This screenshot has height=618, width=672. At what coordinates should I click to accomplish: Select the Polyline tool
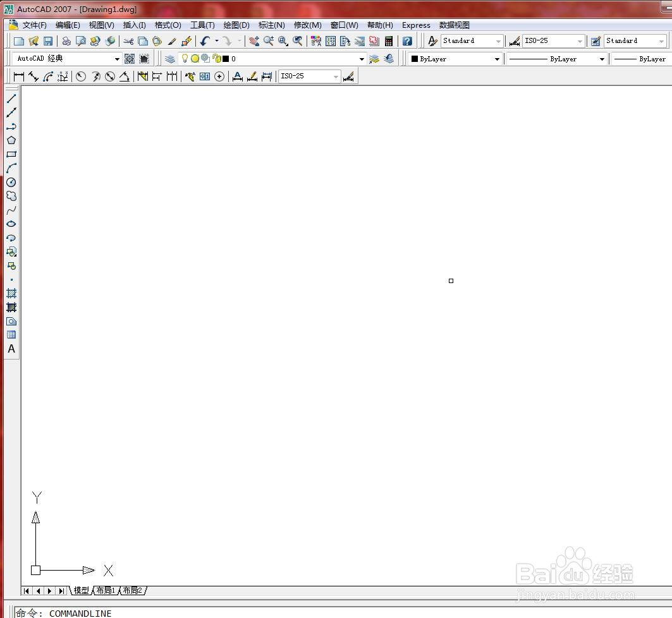11,126
